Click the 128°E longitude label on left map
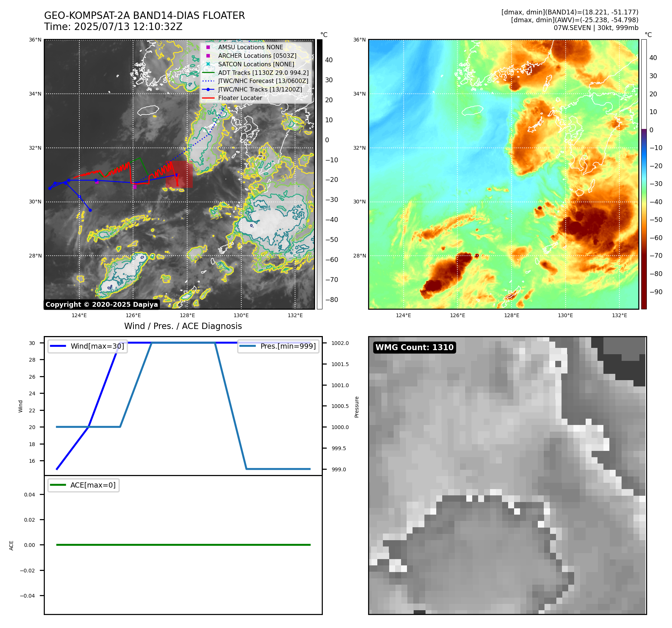This screenshot has height=628, width=672. [x=187, y=315]
